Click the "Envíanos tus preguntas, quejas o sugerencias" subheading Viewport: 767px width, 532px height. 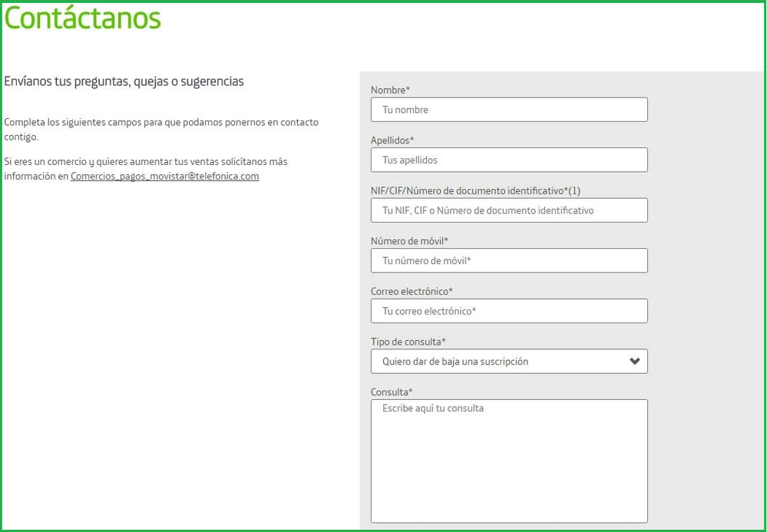[x=124, y=81]
